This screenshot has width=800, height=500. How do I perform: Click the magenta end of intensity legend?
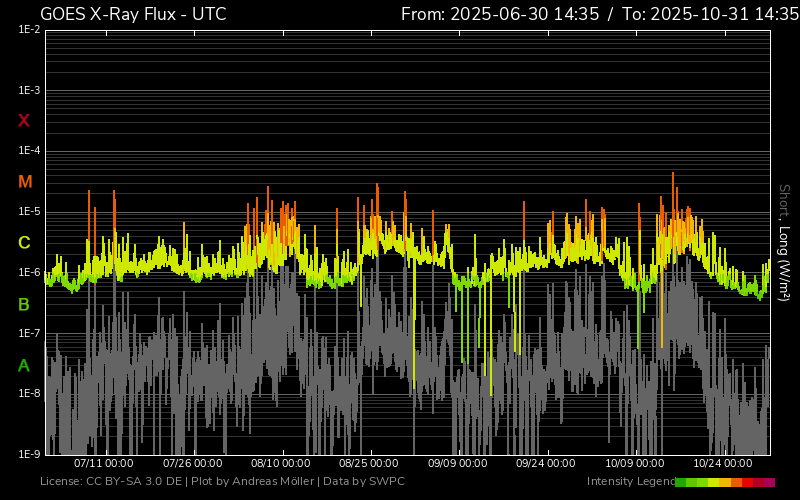click(x=769, y=482)
